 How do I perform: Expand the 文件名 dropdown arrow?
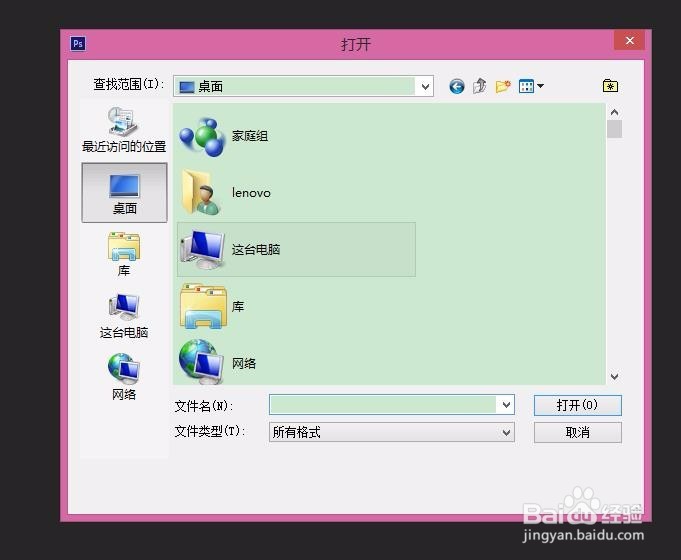506,405
